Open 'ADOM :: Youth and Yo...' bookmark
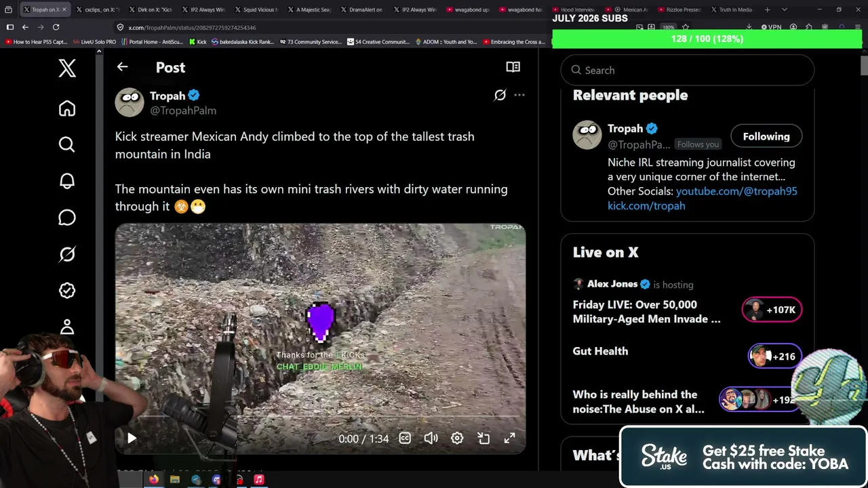 coord(446,42)
